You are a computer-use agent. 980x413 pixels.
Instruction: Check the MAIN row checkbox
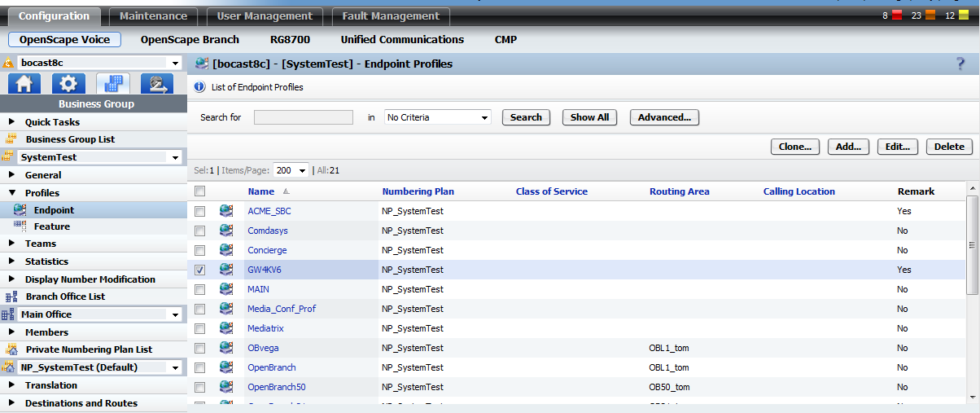(x=199, y=289)
